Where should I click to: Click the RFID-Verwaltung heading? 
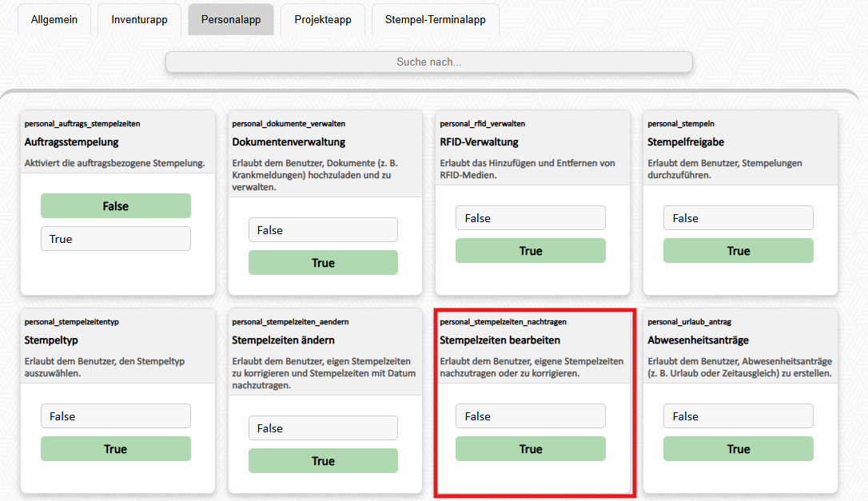pyautogui.click(x=480, y=141)
